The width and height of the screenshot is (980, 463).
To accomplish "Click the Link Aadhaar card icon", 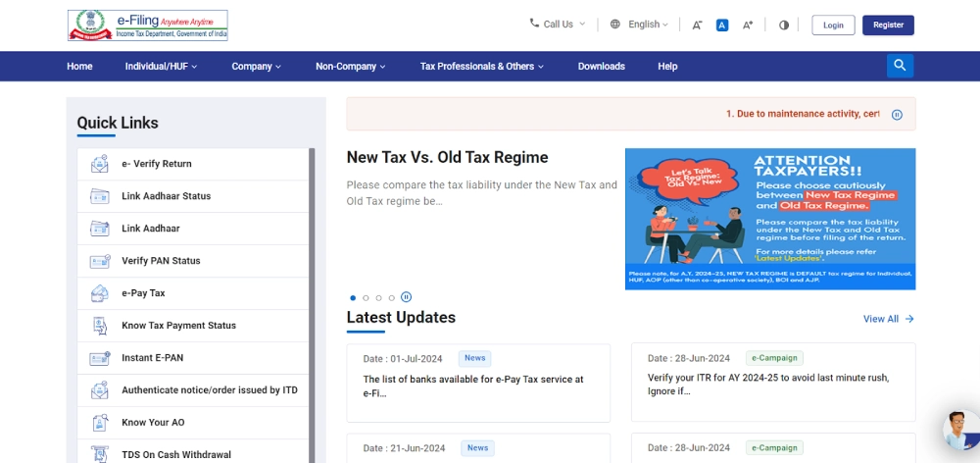I will click(x=99, y=229).
